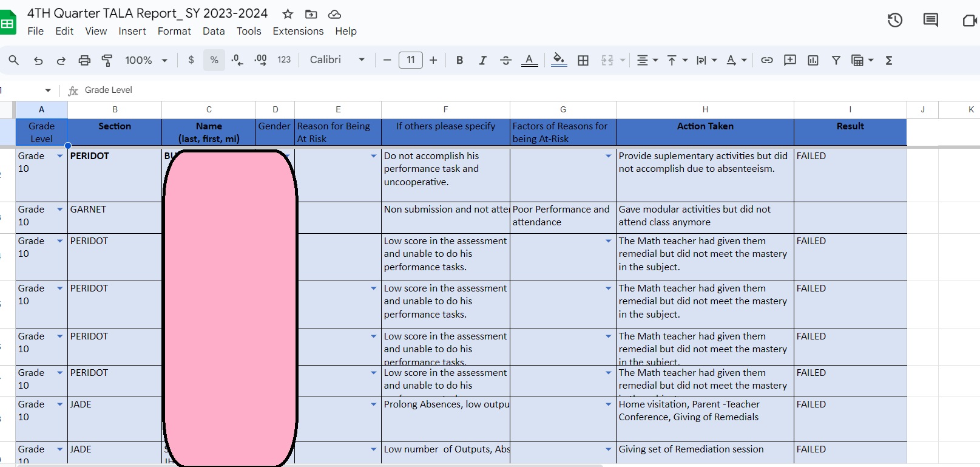
Task: Select the 'Poor Performance and attendance' cell
Action: [x=563, y=217]
